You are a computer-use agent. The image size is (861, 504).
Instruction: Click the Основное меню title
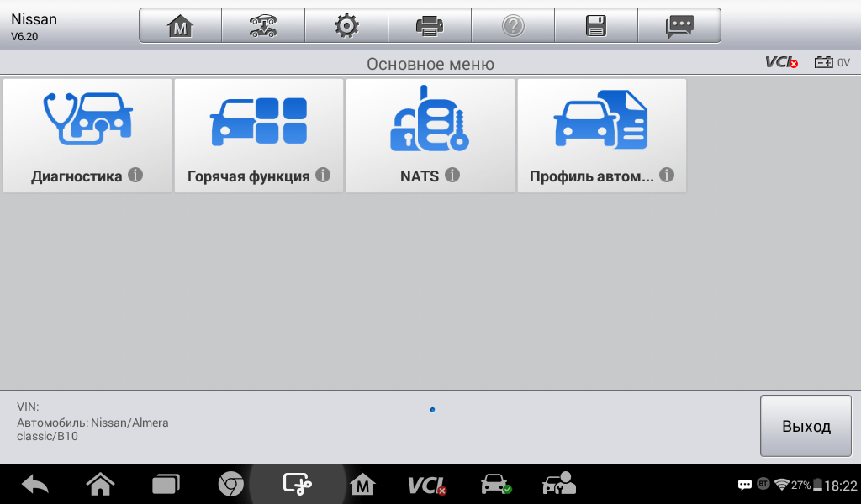coord(430,64)
